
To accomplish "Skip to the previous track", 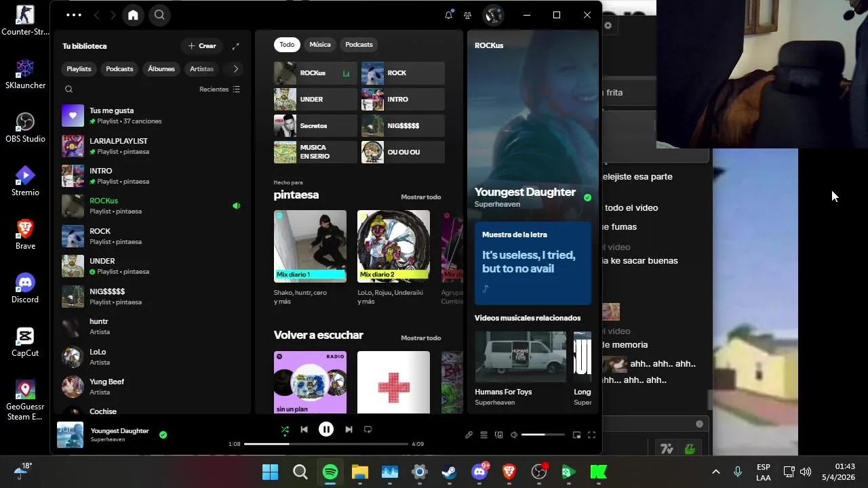I will click(304, 430).
